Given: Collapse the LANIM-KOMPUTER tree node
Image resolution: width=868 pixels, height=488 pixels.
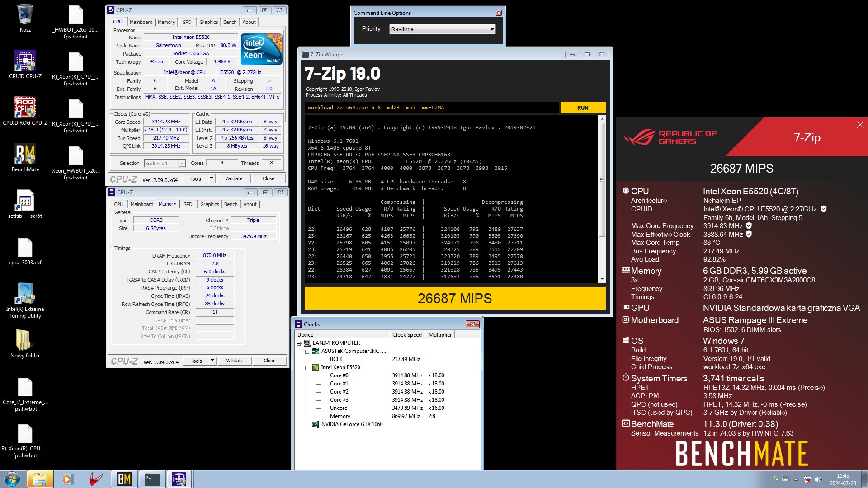Looking at the screenshot, I should click(298, 343).
